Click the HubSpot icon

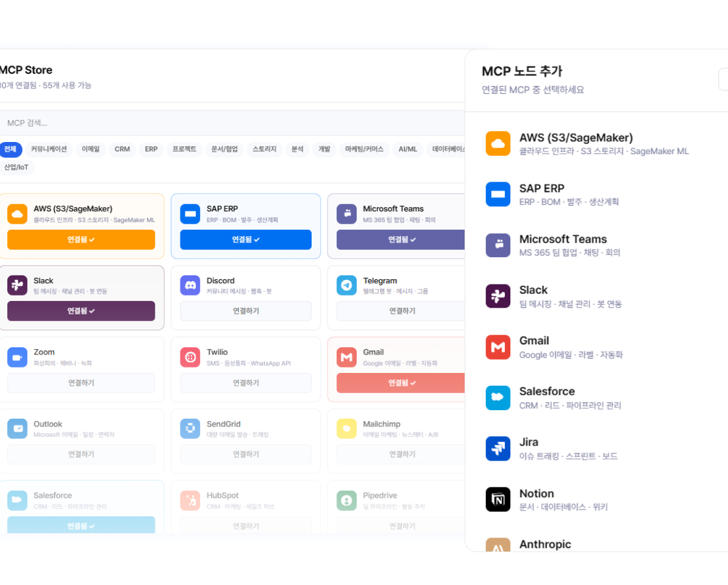190,500
